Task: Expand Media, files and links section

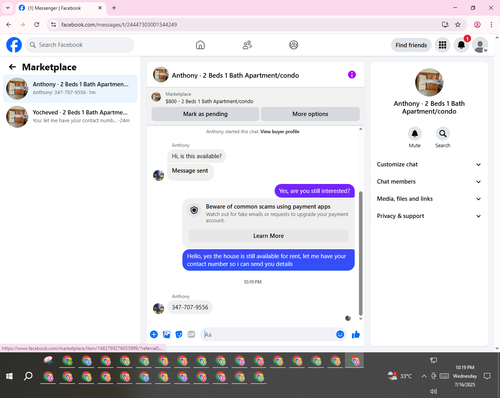Action: (429, 199)
